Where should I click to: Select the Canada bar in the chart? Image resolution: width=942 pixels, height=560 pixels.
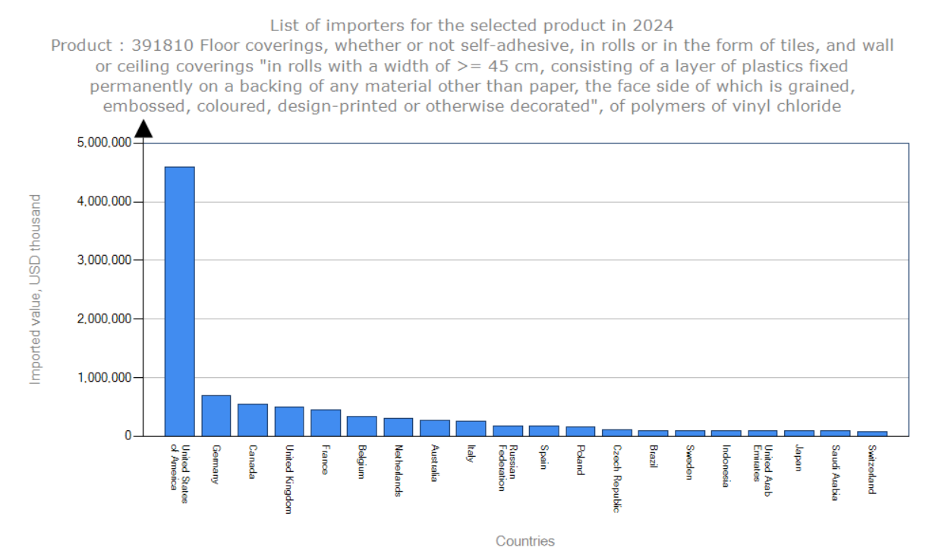pos(252,417)
